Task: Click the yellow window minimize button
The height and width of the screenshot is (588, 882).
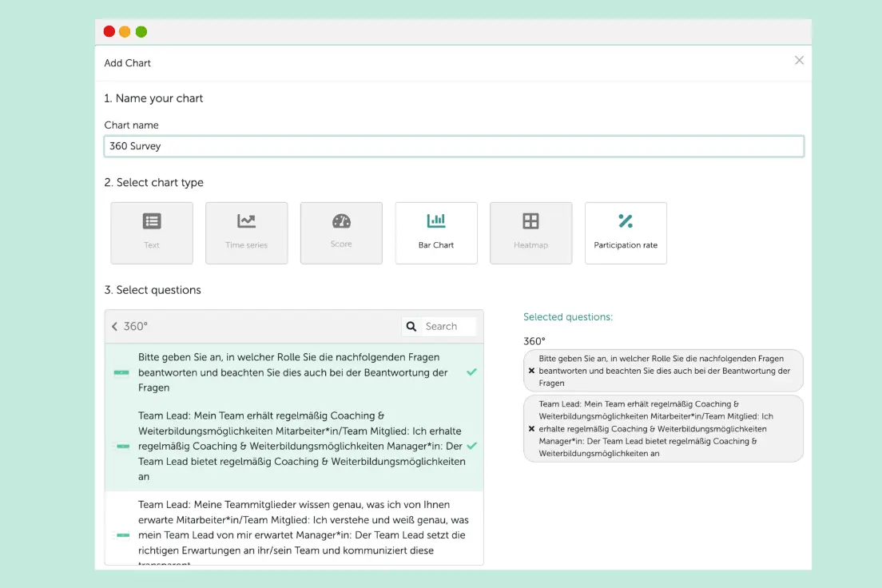Action: pyautogui.click(x=125, y=31)
